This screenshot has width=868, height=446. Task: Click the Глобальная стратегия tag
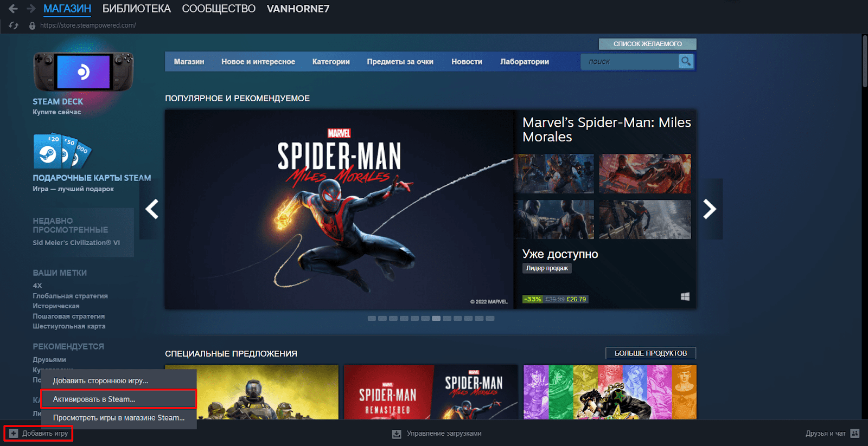[70, 296]
